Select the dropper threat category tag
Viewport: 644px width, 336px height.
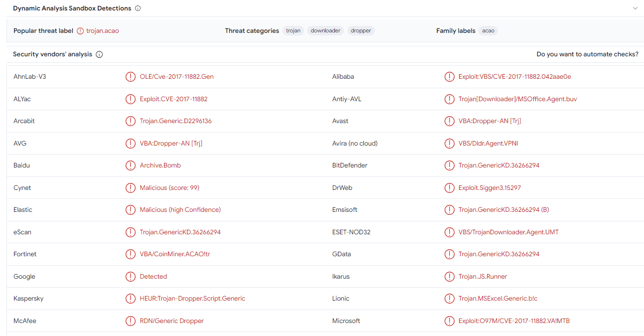coord(361,31)
